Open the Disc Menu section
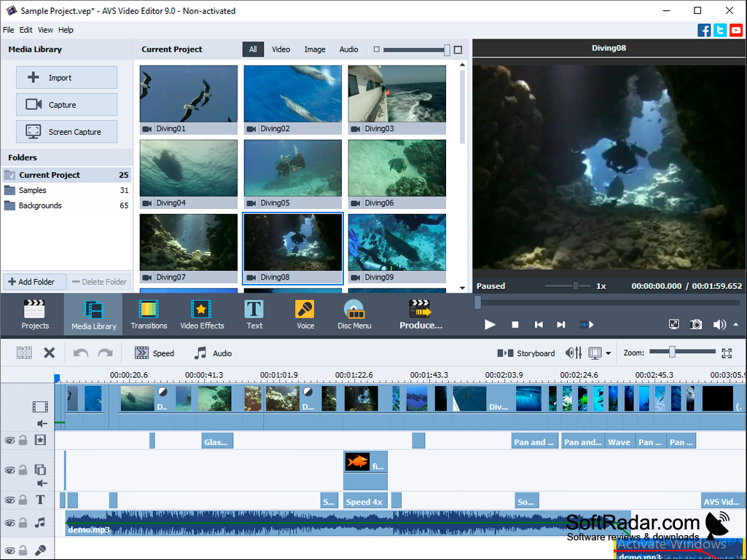This screenshot has height=560, width=747. (x=354, y=315)
